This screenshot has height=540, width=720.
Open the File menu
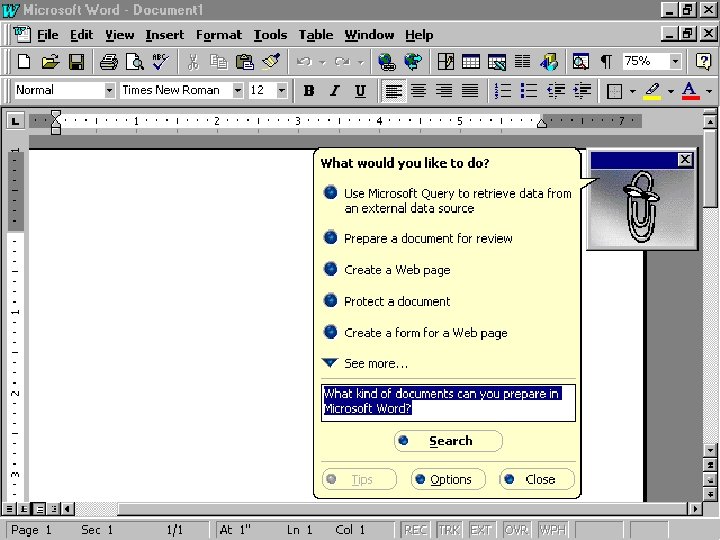tap(48, 35)
